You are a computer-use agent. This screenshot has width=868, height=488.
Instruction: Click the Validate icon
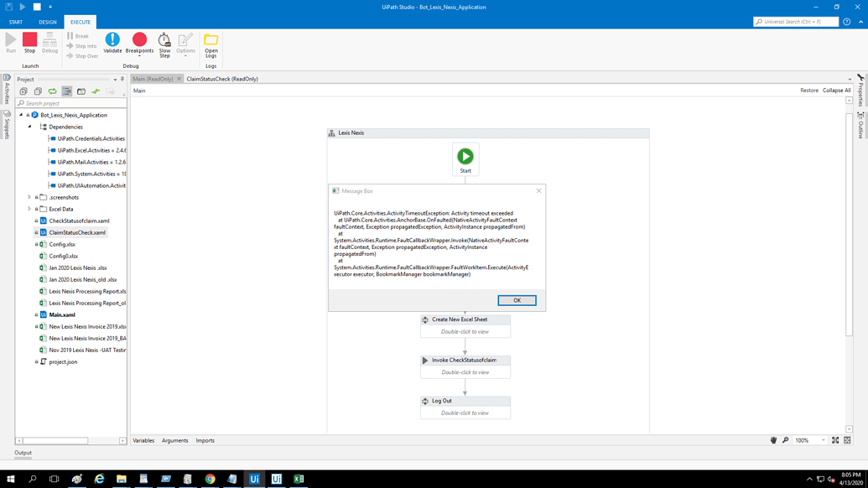click(112, 43)
